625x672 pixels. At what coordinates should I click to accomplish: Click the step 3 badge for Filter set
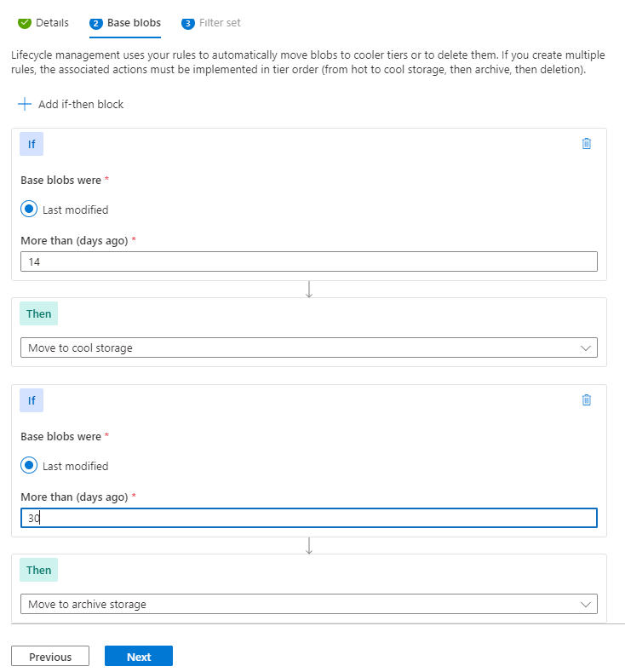click(187, 23)
